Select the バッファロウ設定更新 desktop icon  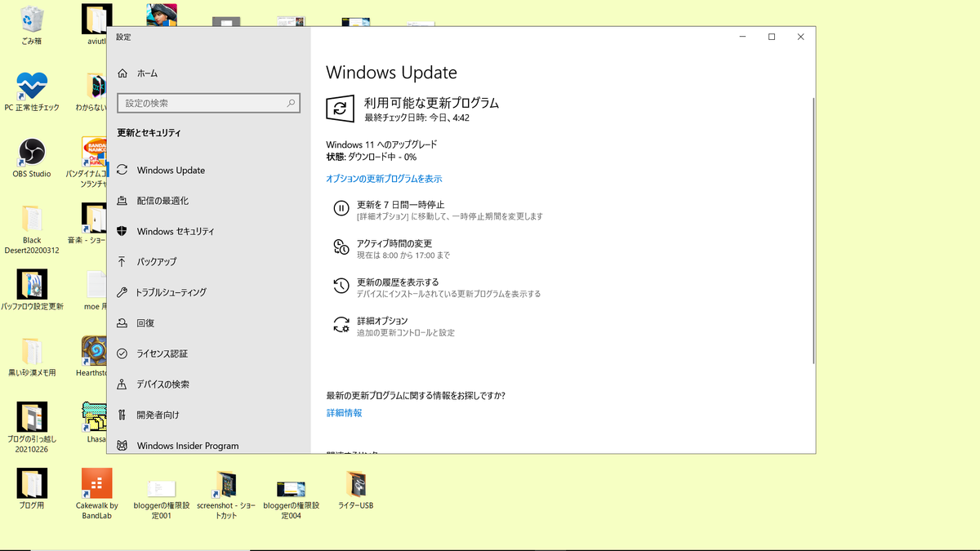[32, 285]
